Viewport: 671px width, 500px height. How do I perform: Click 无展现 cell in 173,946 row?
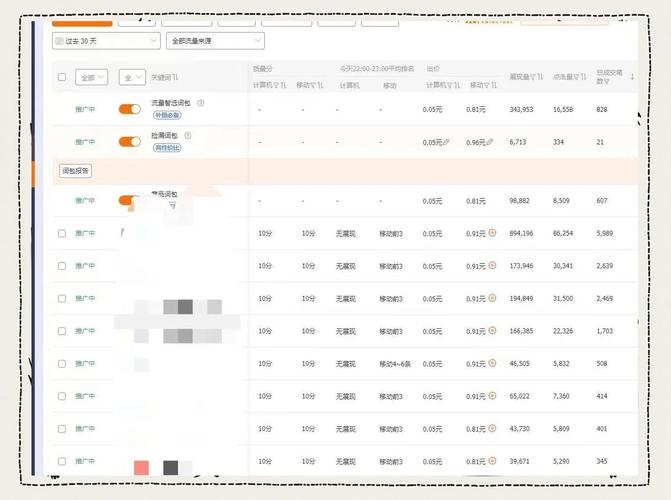(x=345, y=266)
